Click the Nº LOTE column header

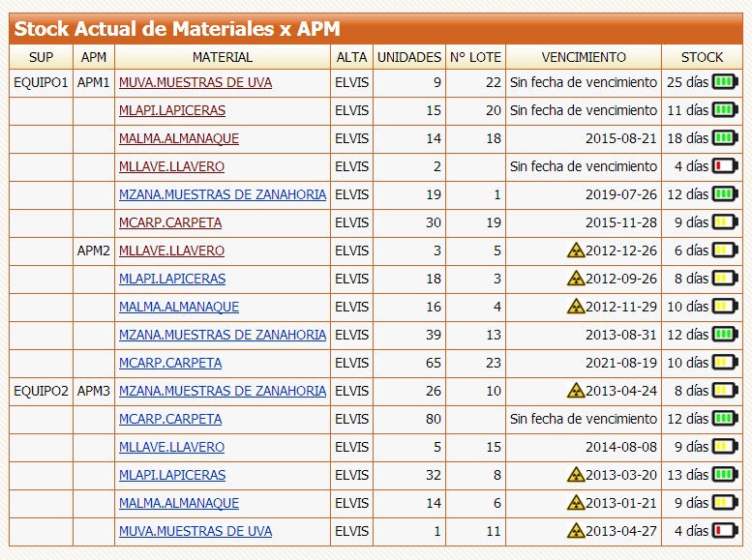pyautogui.click(x=475, y=57)
